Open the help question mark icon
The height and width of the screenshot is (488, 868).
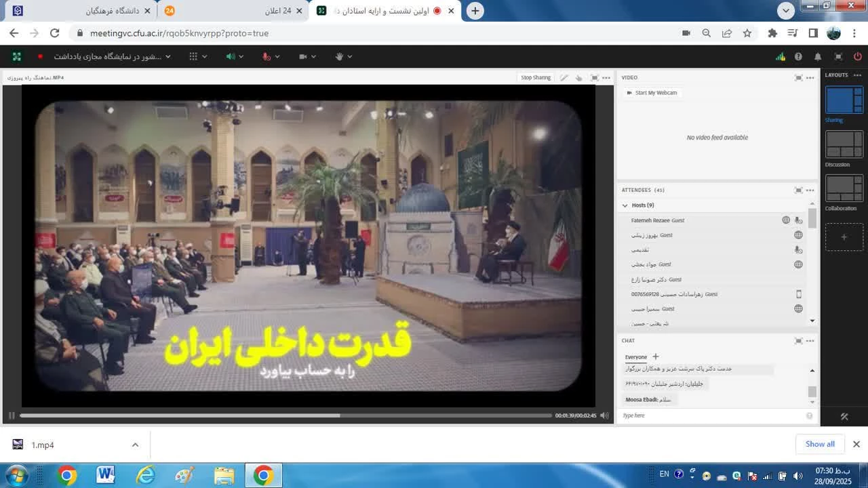[799, 56]
